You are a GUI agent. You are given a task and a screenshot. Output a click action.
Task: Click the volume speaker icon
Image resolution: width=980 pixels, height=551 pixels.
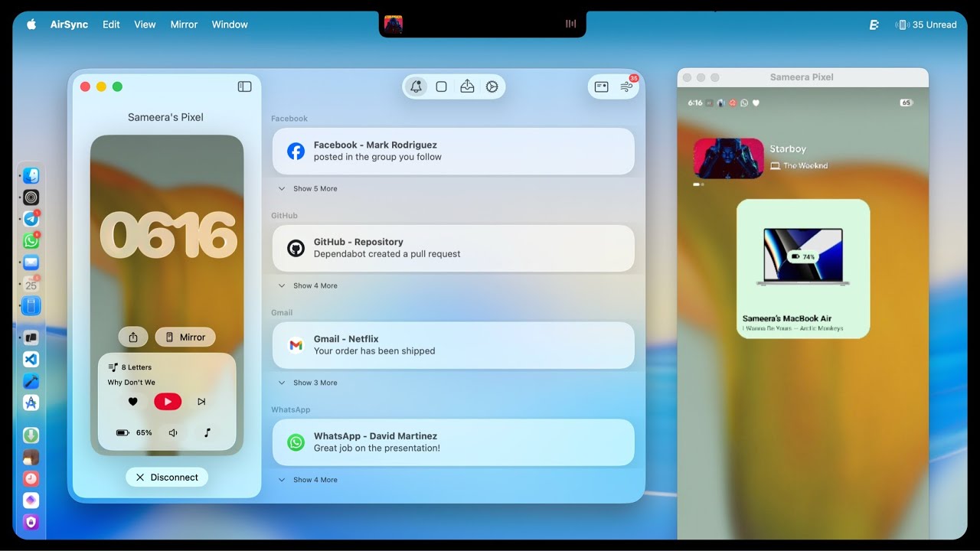coord(173,432)
